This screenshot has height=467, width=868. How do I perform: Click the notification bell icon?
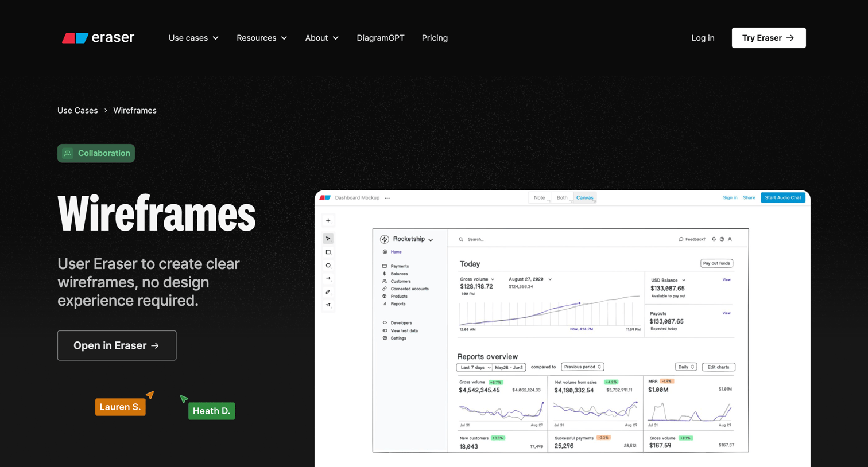coord(714,239)
